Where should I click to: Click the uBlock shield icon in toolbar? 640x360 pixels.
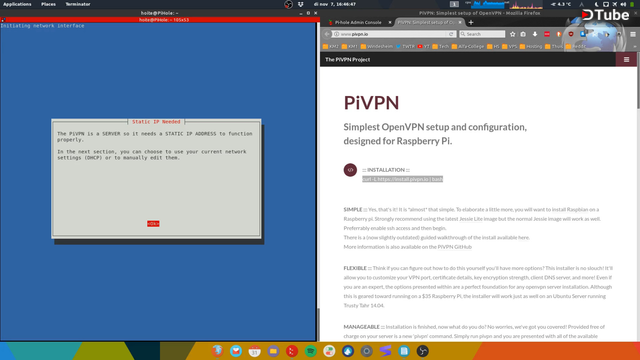point(571,34)
